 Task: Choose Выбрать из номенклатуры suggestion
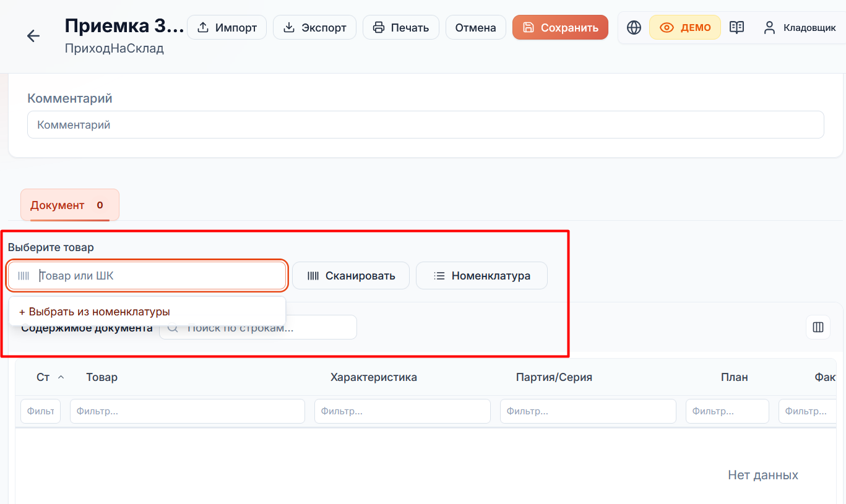[147, 312]
